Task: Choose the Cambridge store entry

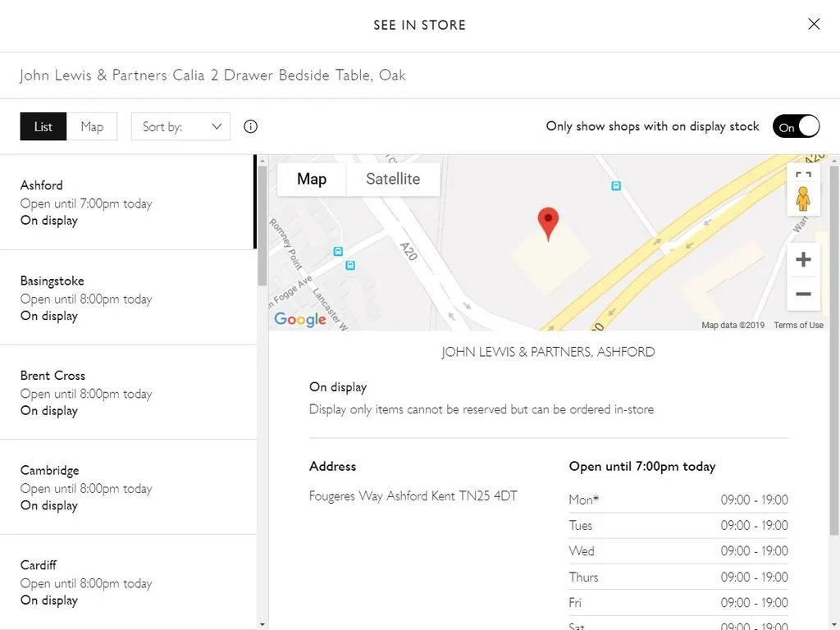Action: [128, 487]
